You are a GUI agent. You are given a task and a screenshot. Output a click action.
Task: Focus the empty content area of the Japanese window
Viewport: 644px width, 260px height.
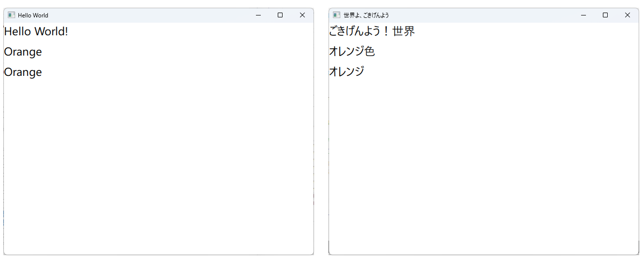(x=484, y=164)
